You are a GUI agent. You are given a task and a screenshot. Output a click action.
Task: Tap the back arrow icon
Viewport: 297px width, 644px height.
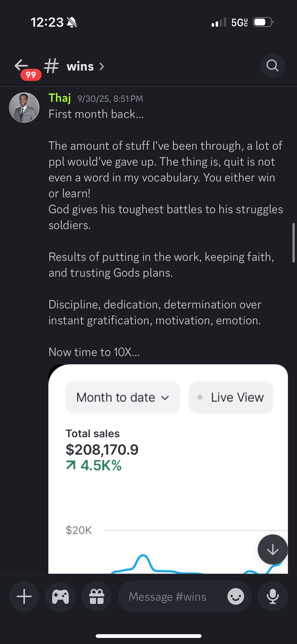[21, 65]
